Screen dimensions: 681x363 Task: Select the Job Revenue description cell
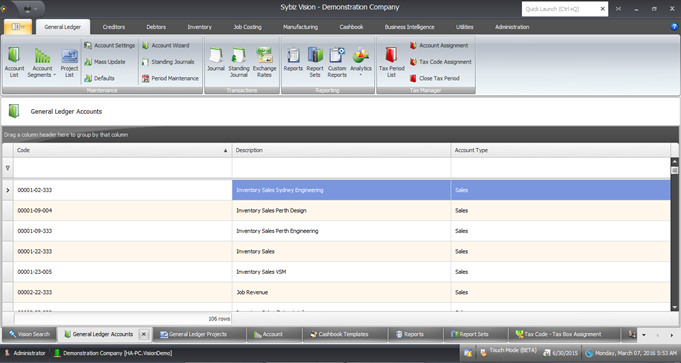pos(341,292)
